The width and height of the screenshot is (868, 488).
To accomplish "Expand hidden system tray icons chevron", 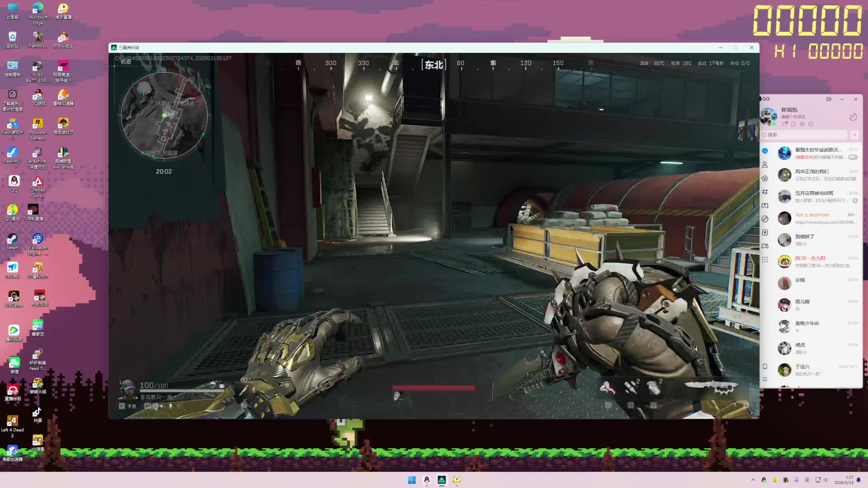I will coord(753,480).
